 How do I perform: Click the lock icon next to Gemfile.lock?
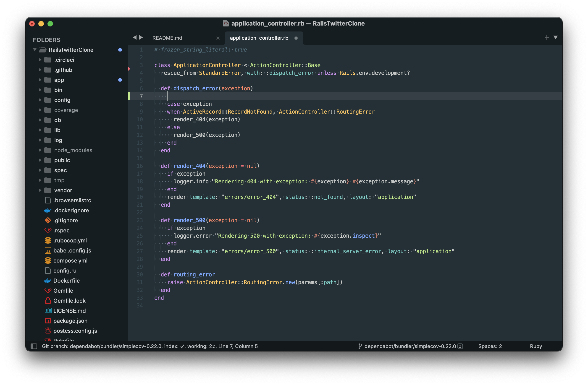click(48, 301)
